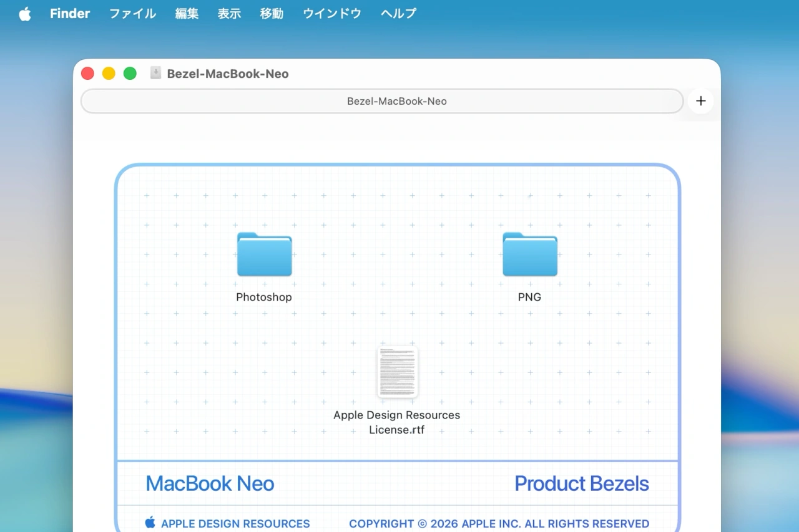799x532 pixels.
Task: Open the Apple Design Resources License.rtf document
Action: click(397, 372)
